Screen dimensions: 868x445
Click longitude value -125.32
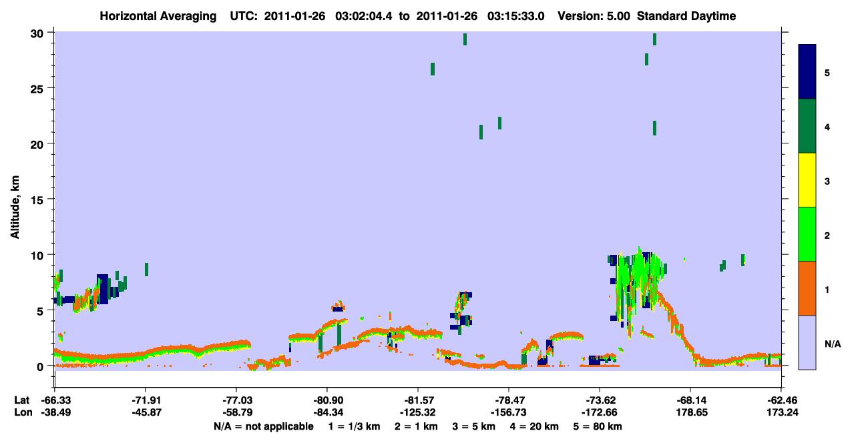[x=418, y=412]
